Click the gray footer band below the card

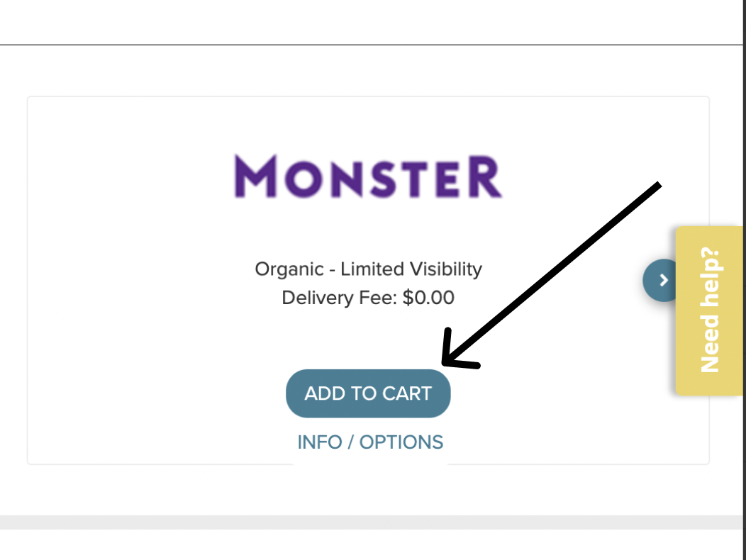pos(371,522)
